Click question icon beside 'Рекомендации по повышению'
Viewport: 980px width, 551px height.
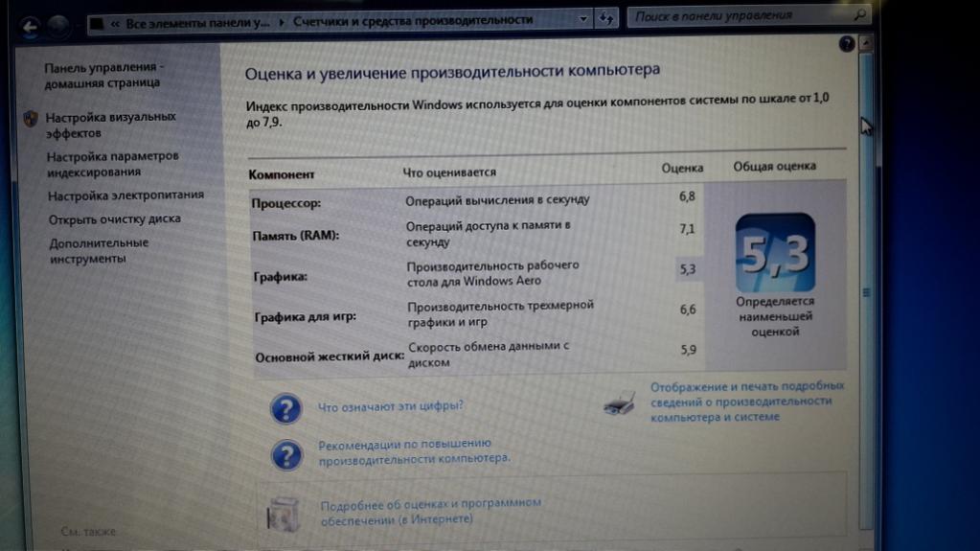coord(286,454)
